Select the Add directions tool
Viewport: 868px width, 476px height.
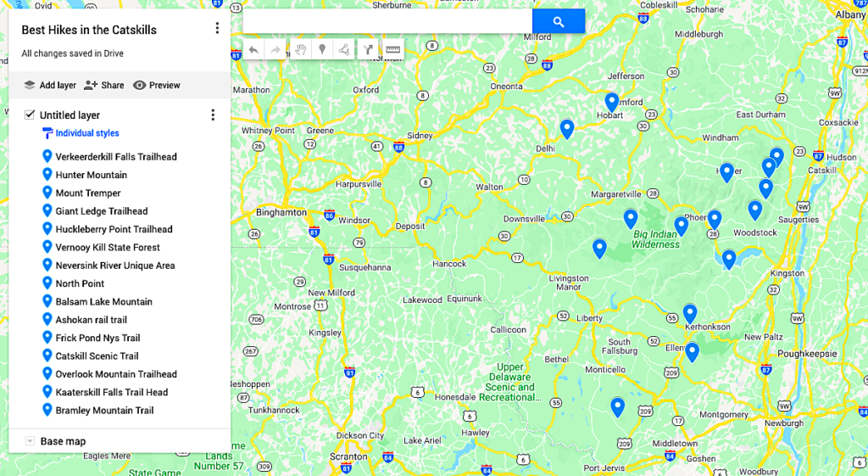pos(368,50)
